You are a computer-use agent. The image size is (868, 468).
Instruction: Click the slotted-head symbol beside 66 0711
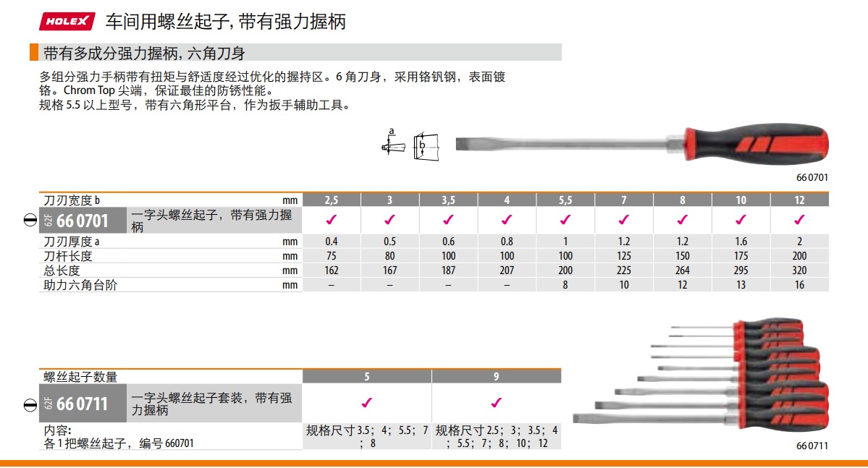click(31, 404)
